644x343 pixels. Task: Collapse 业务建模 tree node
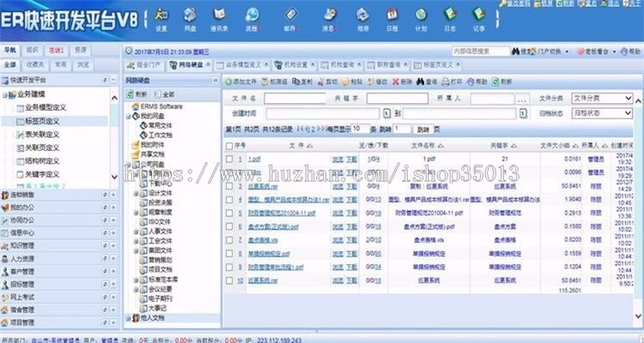point(4,95)
